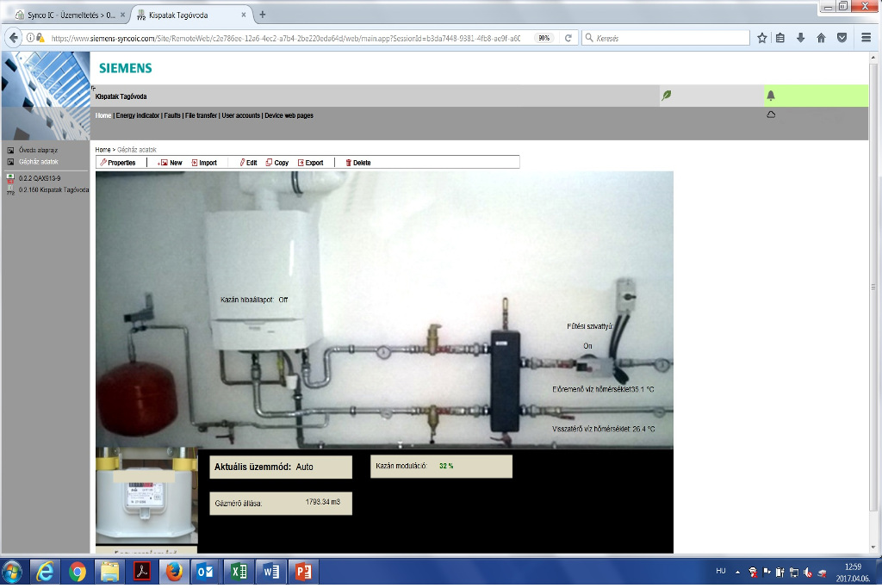Viewport: 882px width, 588px height.
Task: Switch to Firefox in the taskbar
Action: (x=174, y=573)
